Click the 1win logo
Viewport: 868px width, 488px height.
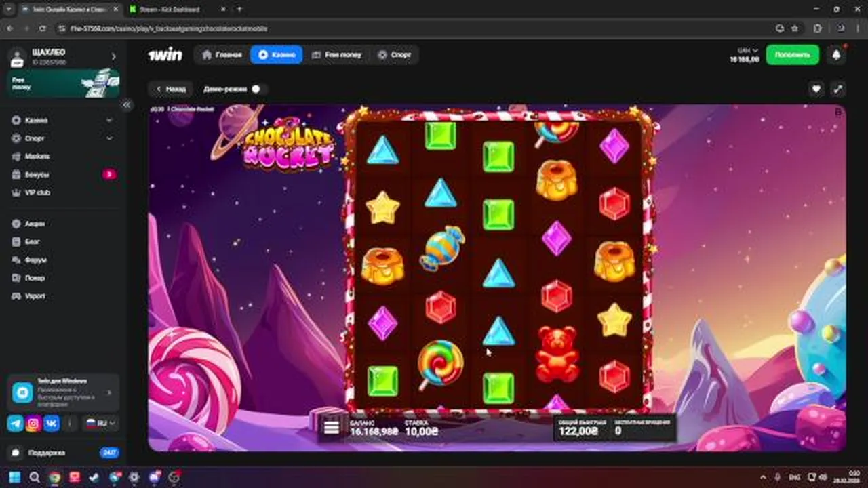[165, 55]
